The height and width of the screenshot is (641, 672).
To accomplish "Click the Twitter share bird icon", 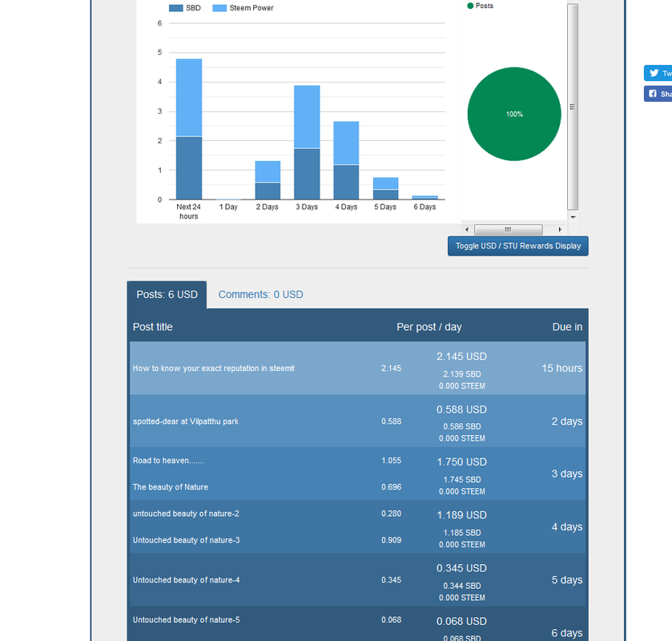I will [654, 73].
